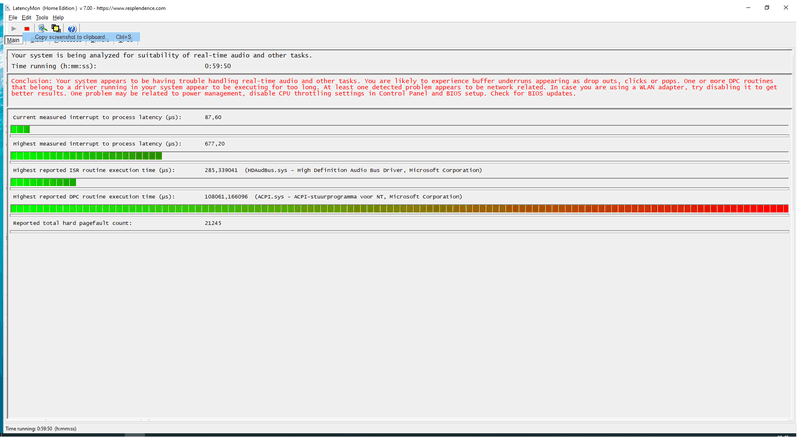Click 'Your system is being analyzed' status line
800x437 pixels.
[161, 55]
